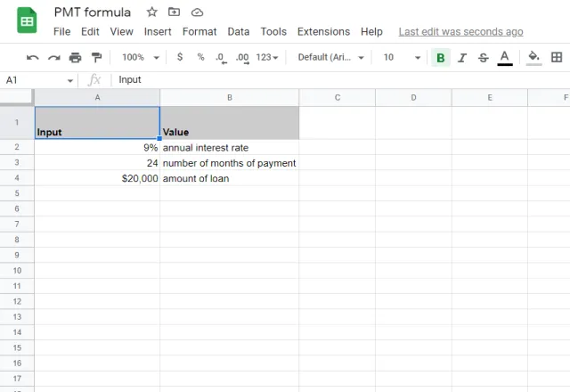This screenshot has width=570, height=392.
Task: Open the Help menu
Action: pos(371,32)
